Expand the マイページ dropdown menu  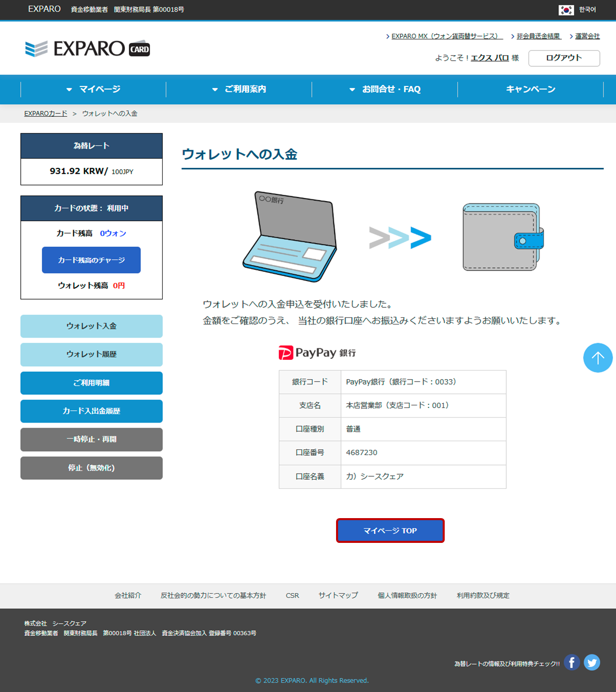(x=93, y=89)
